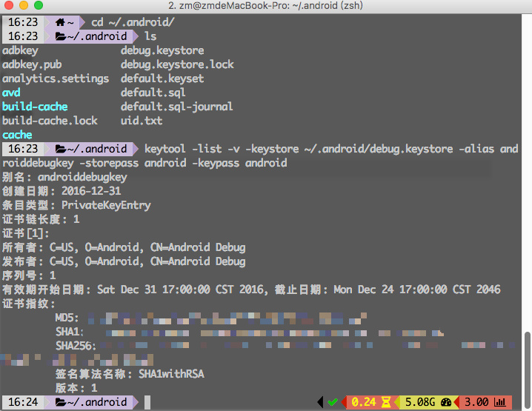The image size is (532, 411).
Task: Select the 'uid.txt' file name
Action: pyautogui.click(x=142, y=121)
